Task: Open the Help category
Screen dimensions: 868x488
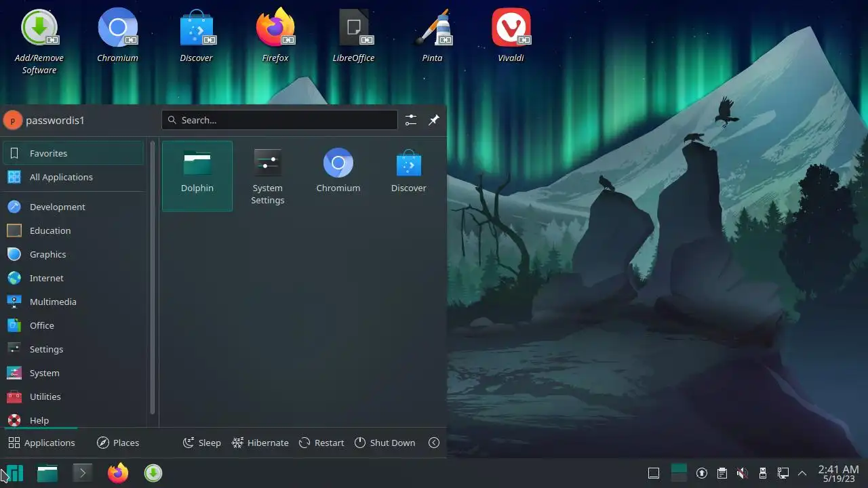Action: click(x=73, y=419)
